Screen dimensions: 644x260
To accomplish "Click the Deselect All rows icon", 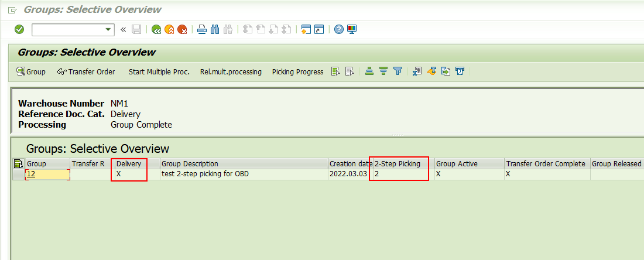I will pyautogui.click(x=350, y=71).
